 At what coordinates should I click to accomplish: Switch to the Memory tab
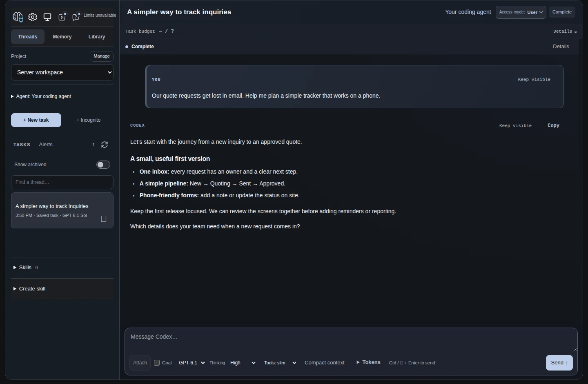tap(62, 37)
